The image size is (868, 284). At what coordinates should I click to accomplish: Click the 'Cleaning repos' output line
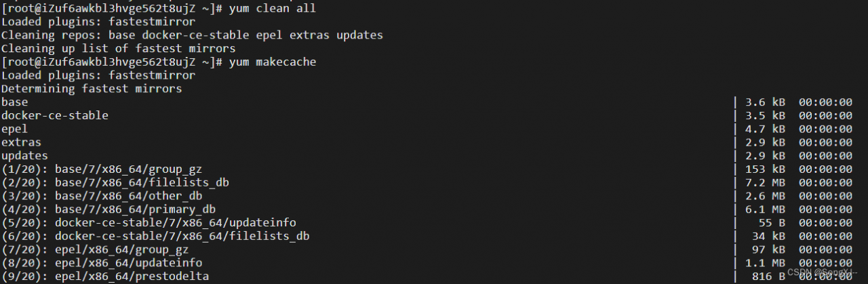192,35
